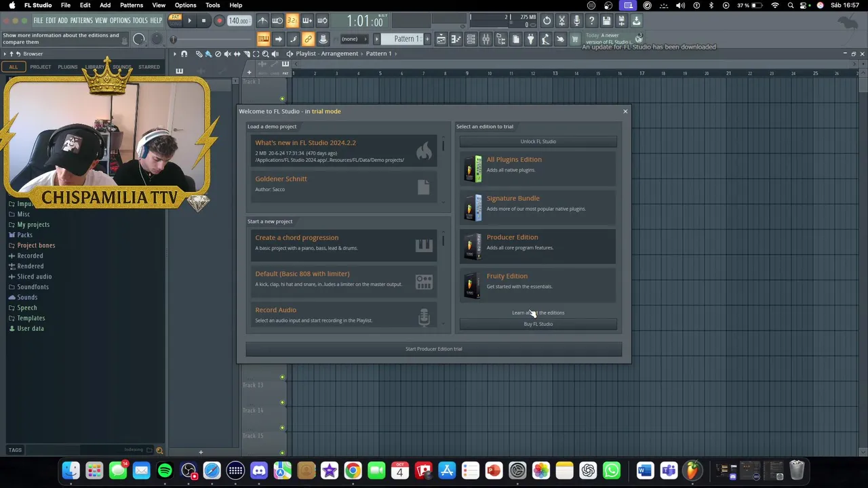
Task: Open the help question mark icon
Action: (591, 20)
